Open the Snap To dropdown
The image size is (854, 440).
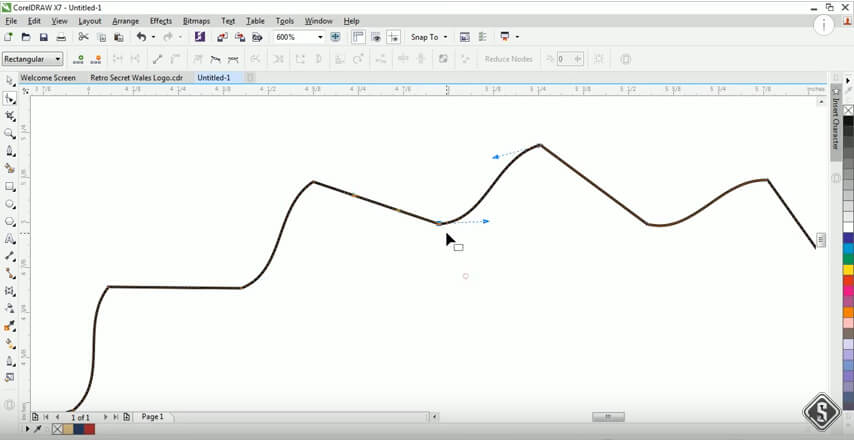coord(431,37)
